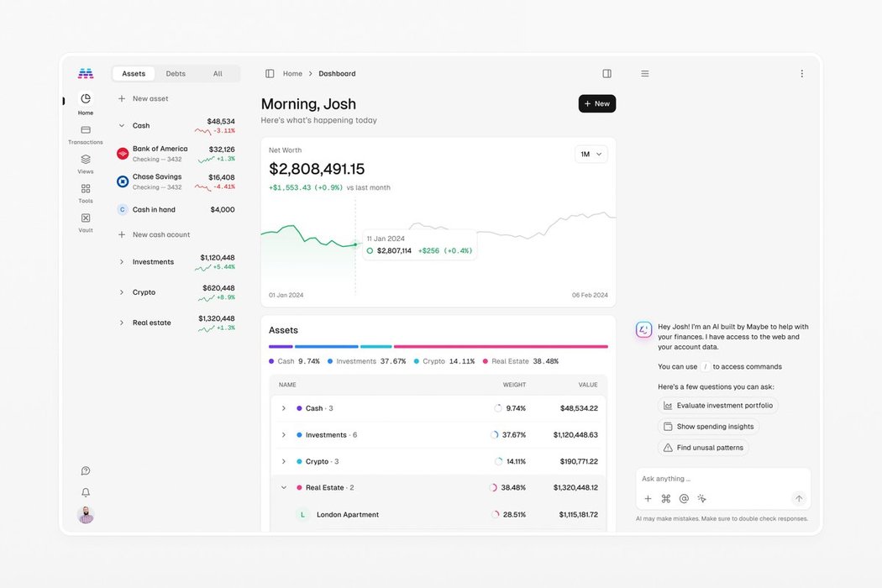The image size is (882, 588).
Task: Open the chat support icon in sidebar
Action: [85, 471]
